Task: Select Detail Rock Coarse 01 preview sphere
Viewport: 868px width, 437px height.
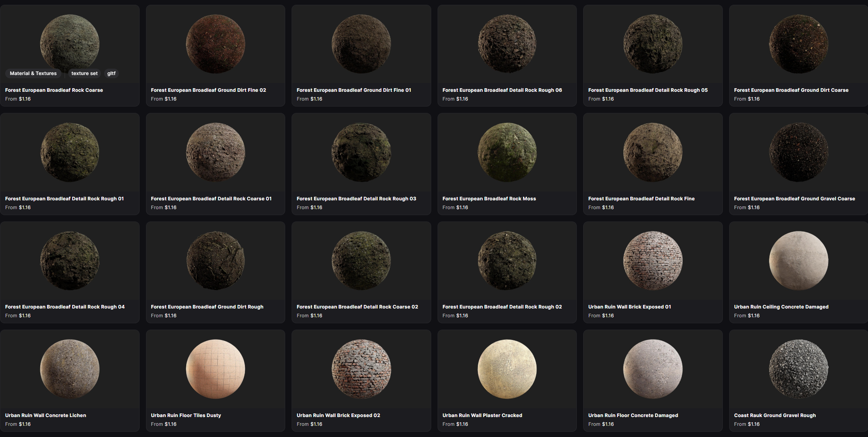Action: (x=215, y=152)
